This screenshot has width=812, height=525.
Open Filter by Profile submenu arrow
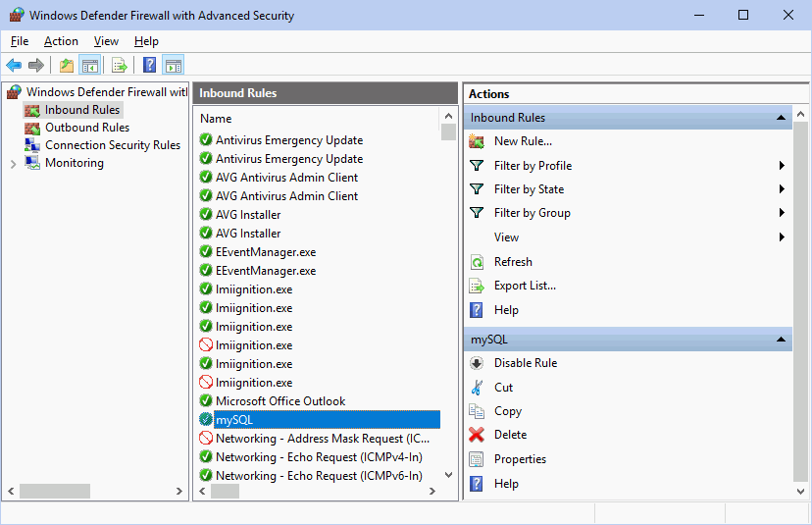782,165
